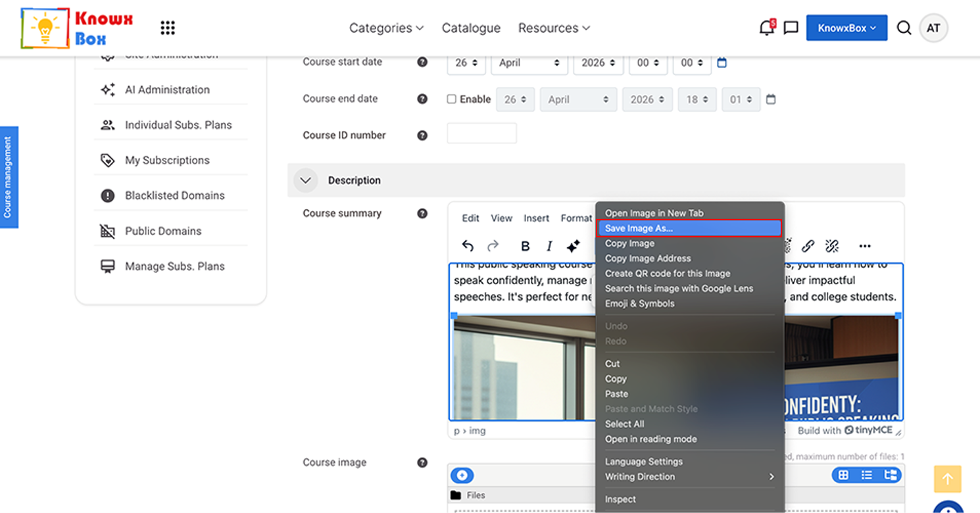This screenshot has height=513, width=980.
Task: Choose Save Image As in context menu
Action: pos(689,228)
